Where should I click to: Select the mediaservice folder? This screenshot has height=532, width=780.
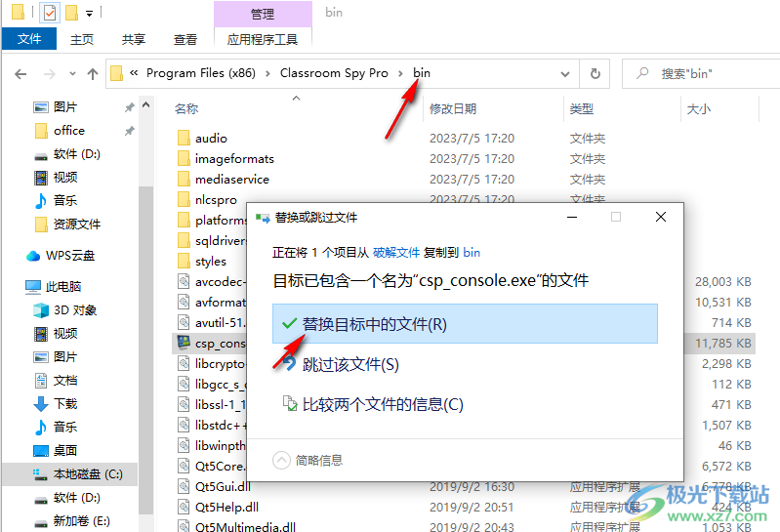point(231,179)
